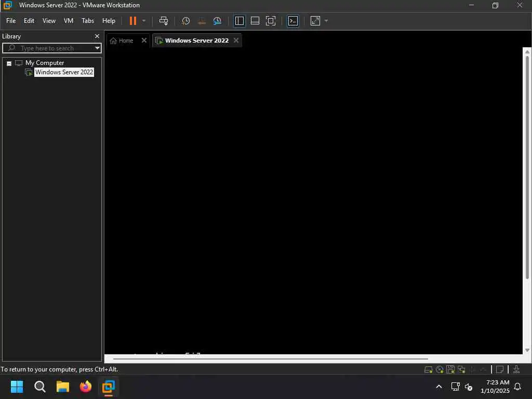Open the Windows Start menu
The width and height of the screenshot is (532, 399).
[x=17, y=387]
